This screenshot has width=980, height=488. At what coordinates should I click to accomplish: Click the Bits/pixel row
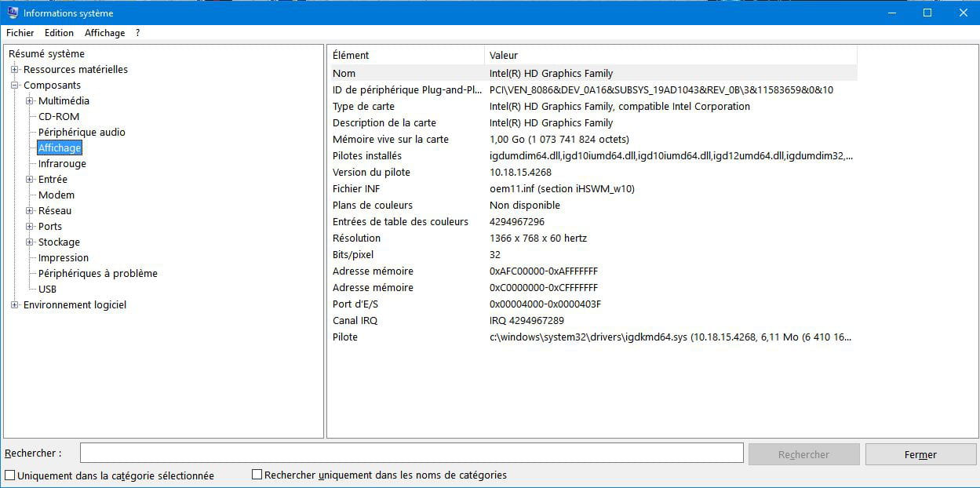pos(592,254)
